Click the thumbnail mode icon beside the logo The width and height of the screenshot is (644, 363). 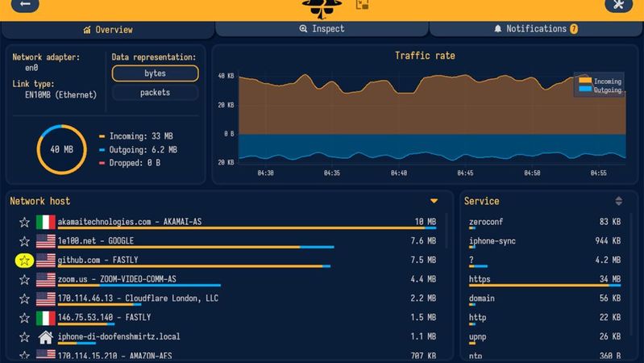coord(363,5)
